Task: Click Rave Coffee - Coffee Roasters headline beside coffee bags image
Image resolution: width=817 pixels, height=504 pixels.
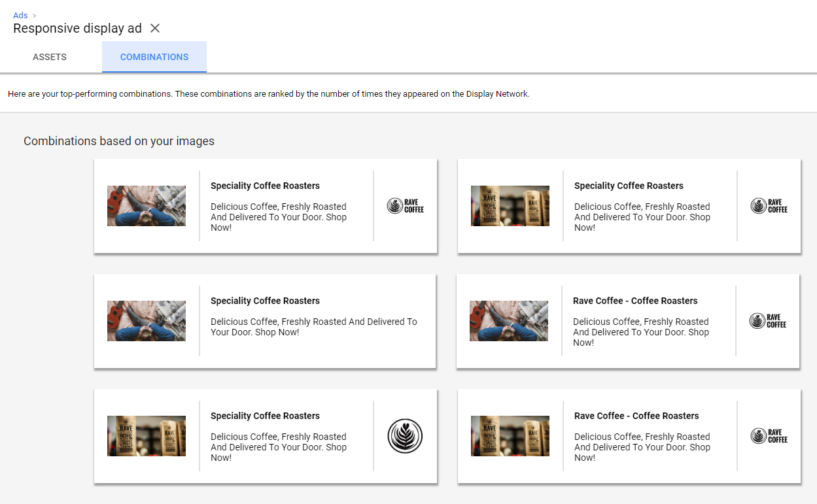Action: pos(636,416)
